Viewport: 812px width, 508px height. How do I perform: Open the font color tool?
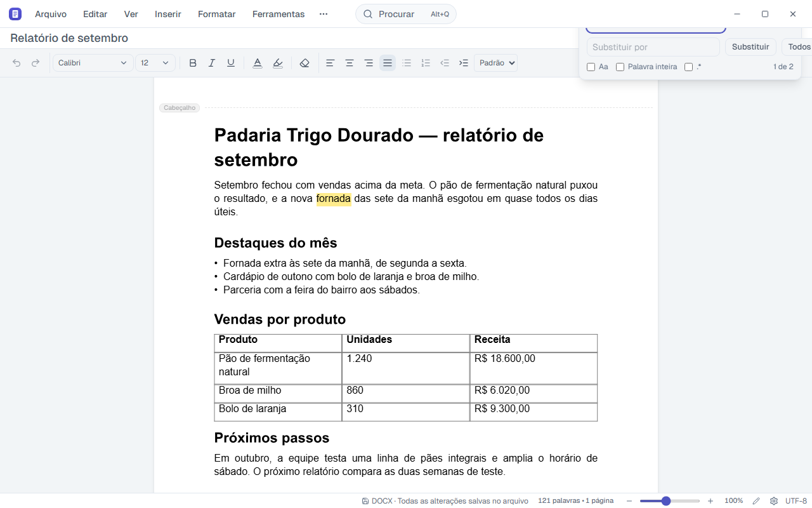click(258, 63)
